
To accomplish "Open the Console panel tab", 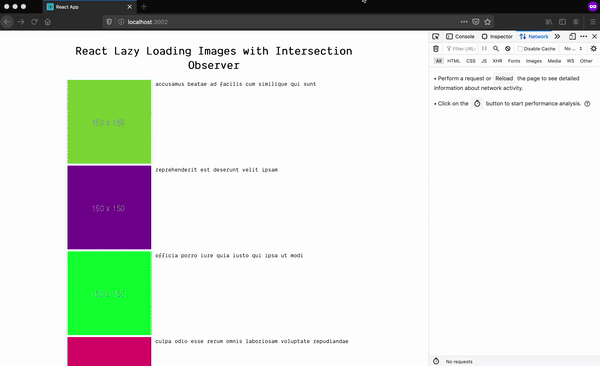I will [460, 36].
